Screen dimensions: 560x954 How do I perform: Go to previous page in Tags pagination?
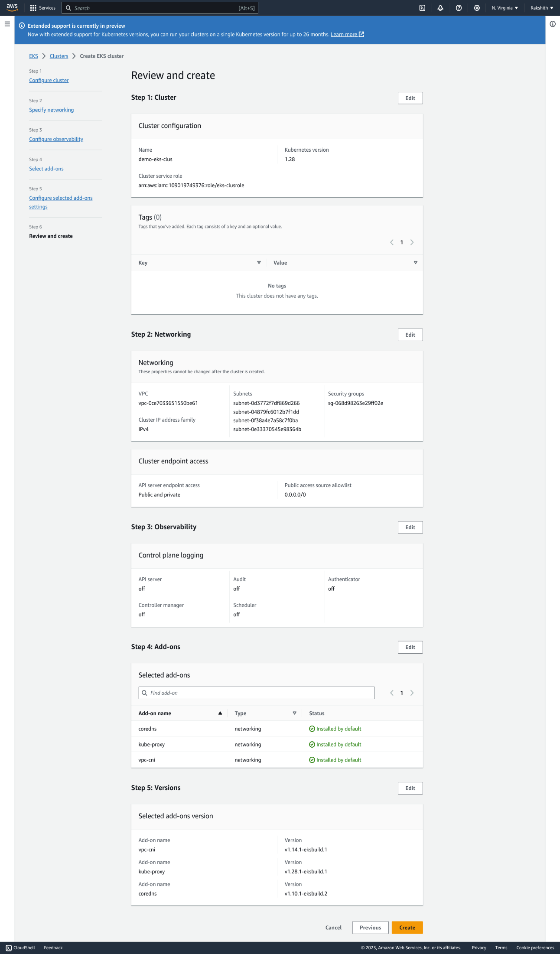(x=392, y=242)
